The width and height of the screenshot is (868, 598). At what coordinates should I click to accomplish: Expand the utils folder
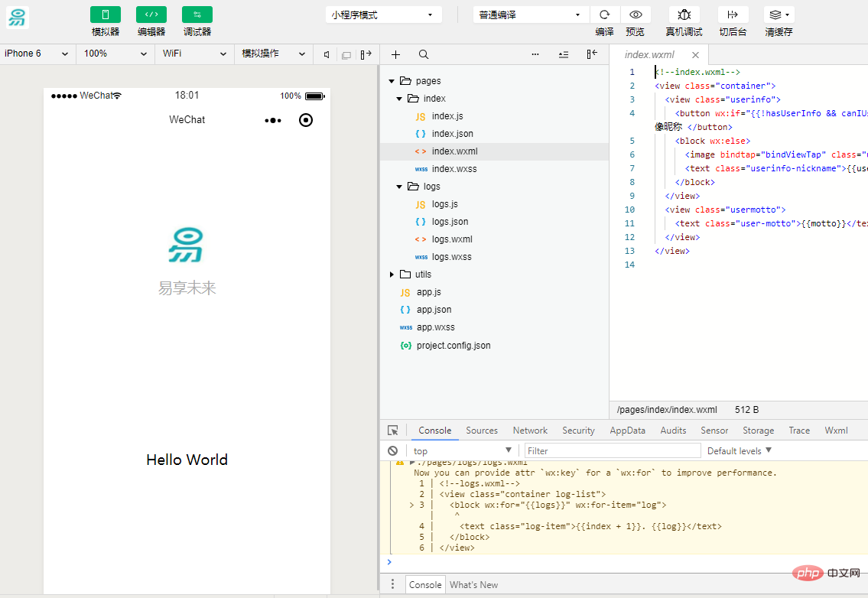392,275
